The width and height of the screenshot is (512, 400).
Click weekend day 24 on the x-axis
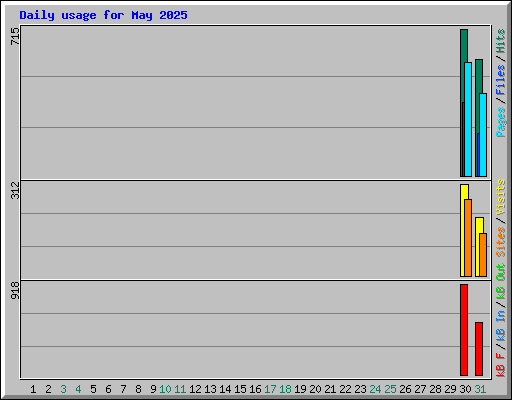pyautogui.click(x=375, y=389)
